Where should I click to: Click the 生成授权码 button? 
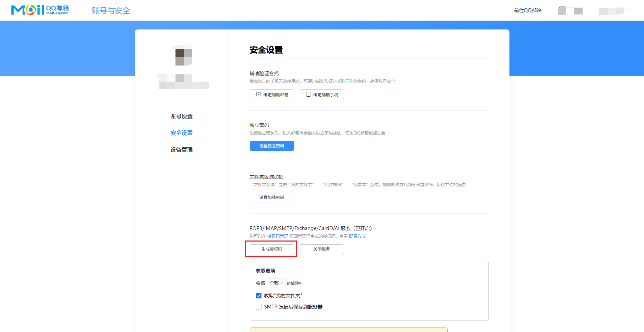272,249
